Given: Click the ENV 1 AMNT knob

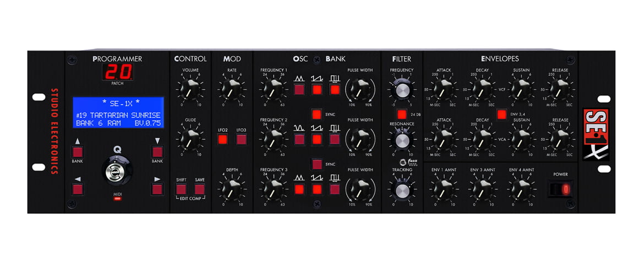Looking at the screenshot, I should coord(444,189).
